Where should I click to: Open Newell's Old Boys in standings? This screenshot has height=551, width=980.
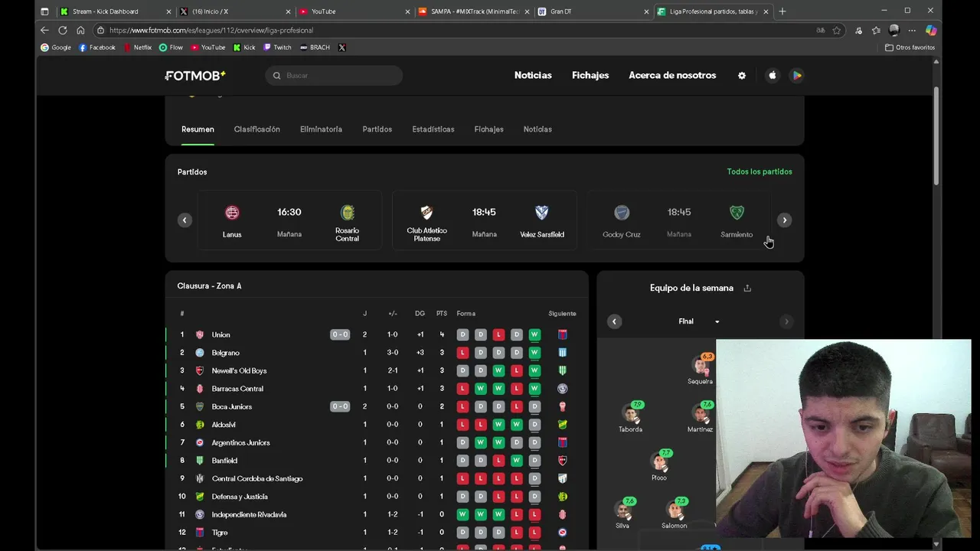239,370
